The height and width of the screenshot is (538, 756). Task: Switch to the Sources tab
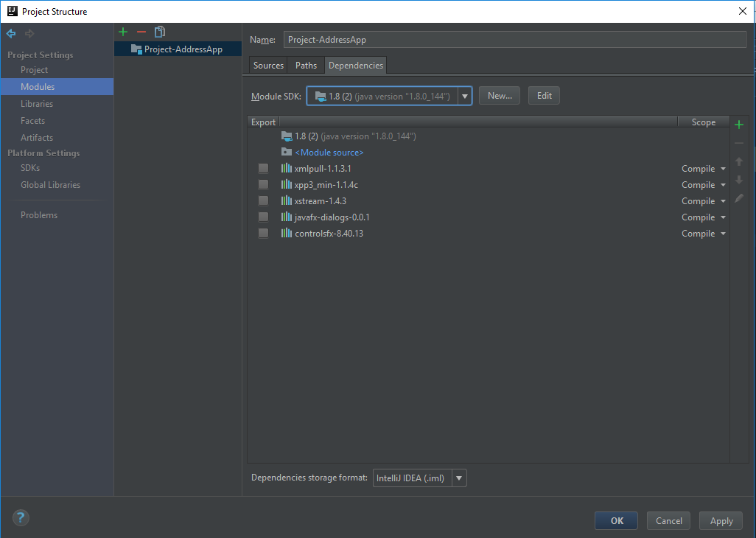[267, 65]
